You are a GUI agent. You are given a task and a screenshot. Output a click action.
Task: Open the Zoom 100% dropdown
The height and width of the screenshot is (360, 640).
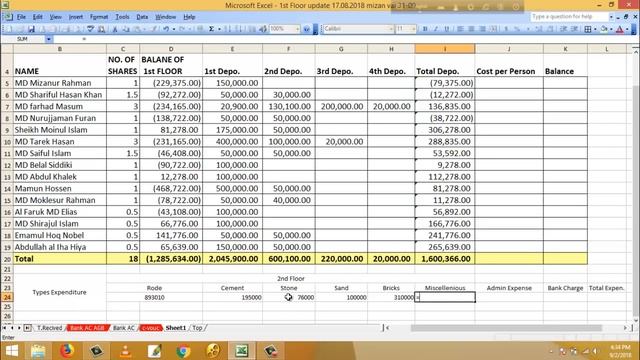(297, 29)
